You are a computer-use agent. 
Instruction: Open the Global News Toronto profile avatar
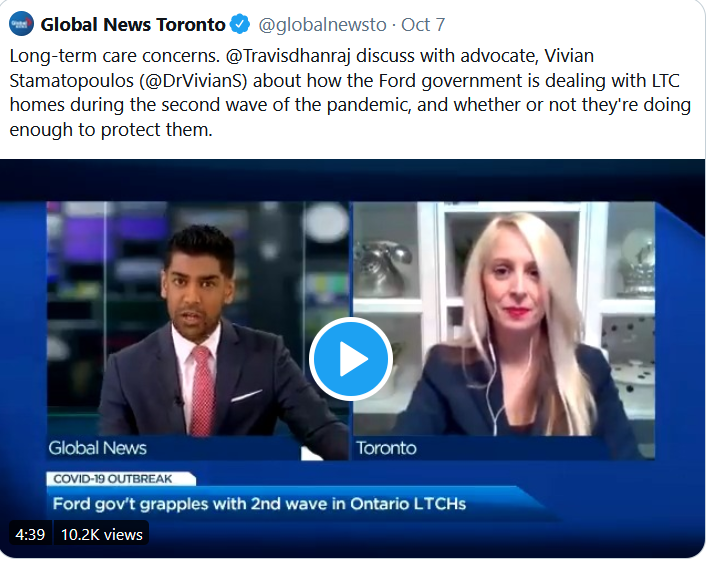21,24
